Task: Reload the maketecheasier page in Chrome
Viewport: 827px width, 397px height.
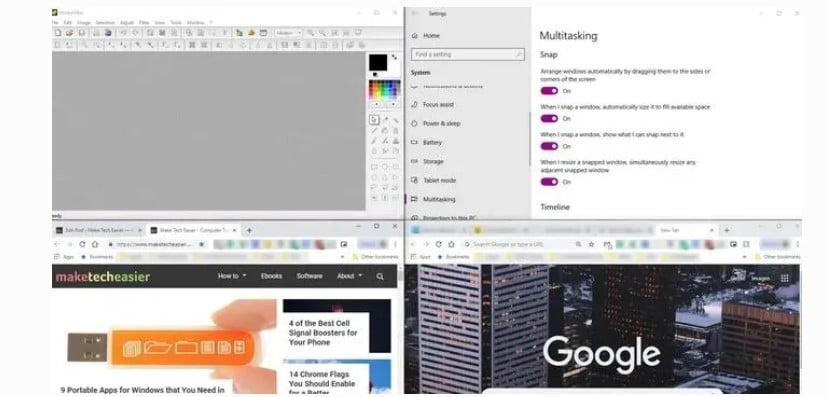Action: click(x=82, y=245)
